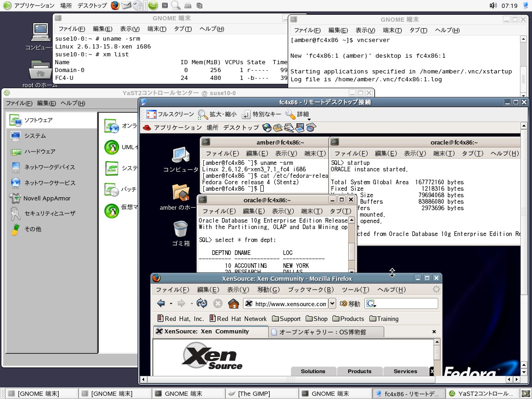Screen dimensions: 532x399
Task: Open the search magnifier in the top panel
Action: point(175,6)
